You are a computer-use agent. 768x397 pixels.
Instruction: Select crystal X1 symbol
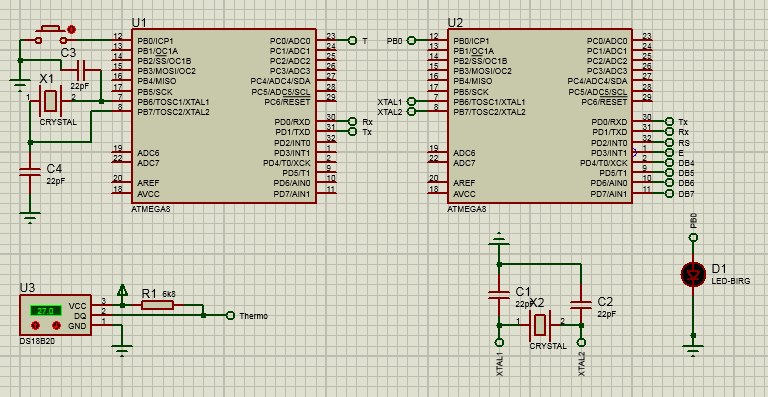tap(49, 100)
